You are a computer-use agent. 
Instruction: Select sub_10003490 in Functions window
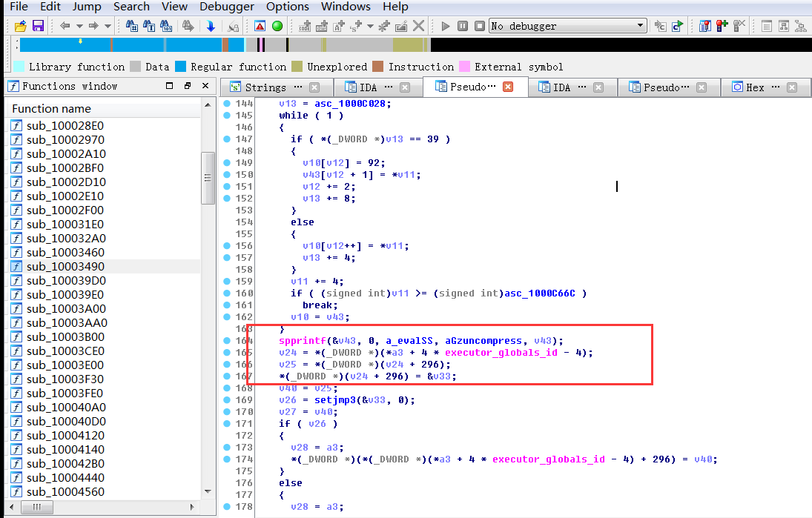click(65, 267)
